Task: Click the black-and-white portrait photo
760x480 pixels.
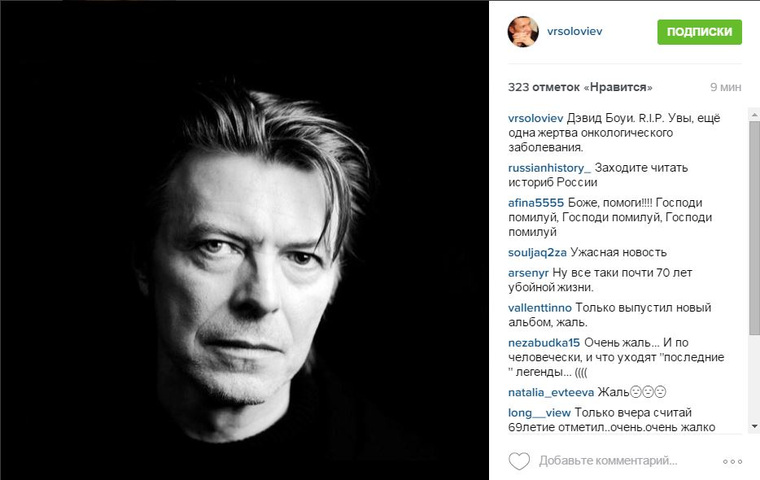Action: pyautogui.click(x=244, y=240)
